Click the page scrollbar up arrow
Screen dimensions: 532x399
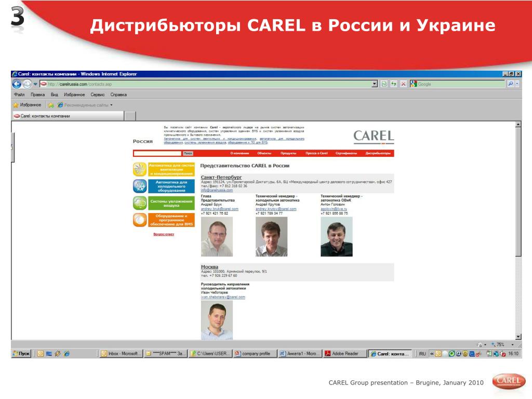point(518,125)
